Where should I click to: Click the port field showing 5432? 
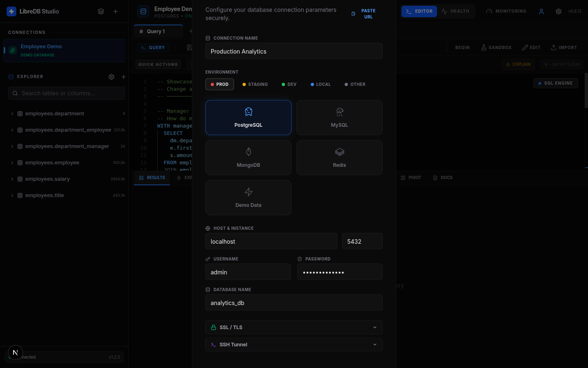click(x=362, y=241)
